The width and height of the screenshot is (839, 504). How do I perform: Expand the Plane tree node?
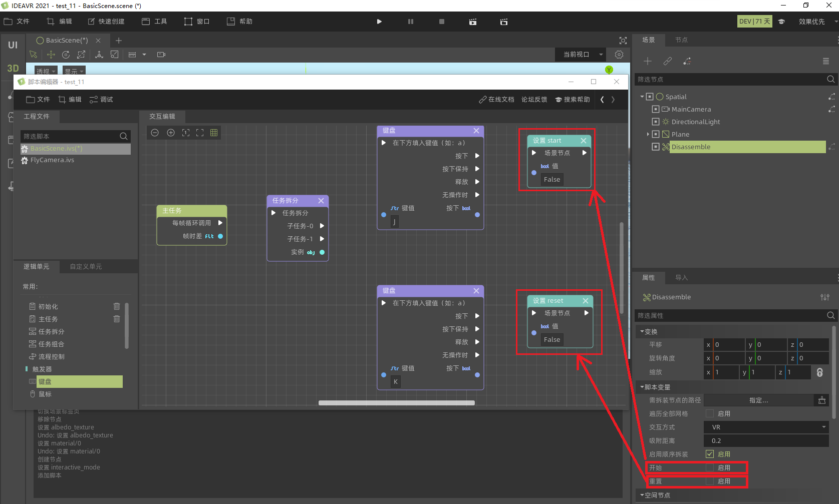click(x=648, y=134)
